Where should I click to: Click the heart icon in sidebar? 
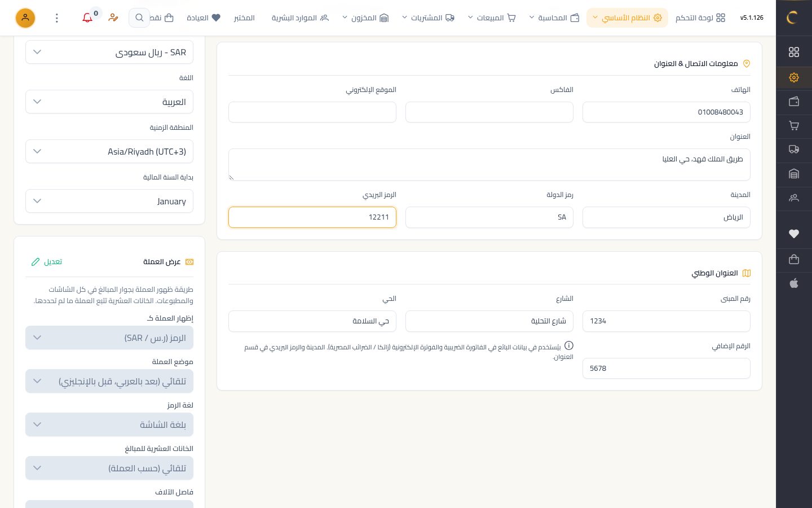[794, 234]
